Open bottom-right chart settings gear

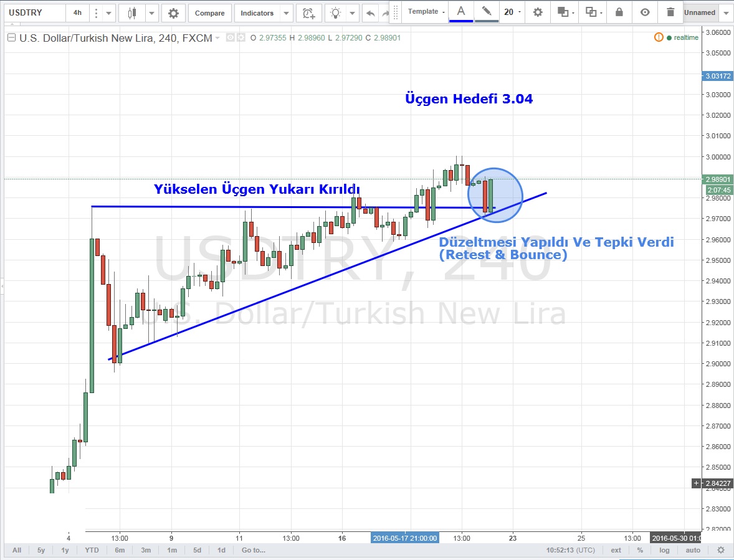coord(720,550)
